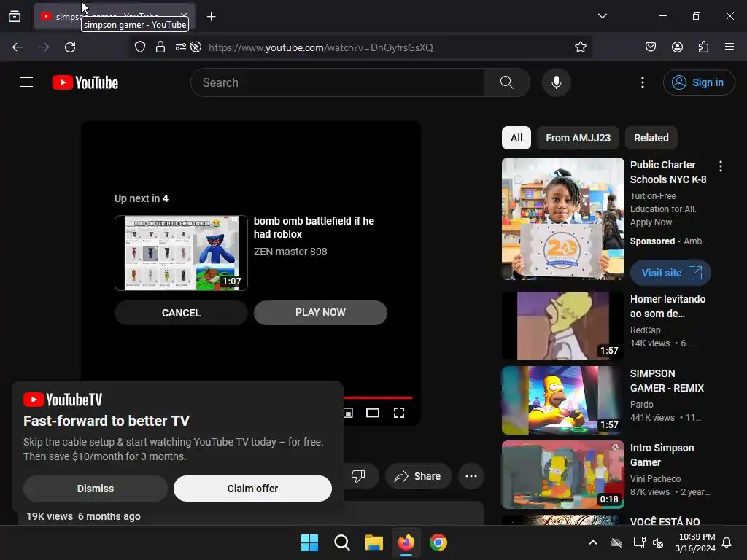This screenshot has width=747, height=560.
Task: Open the Public Charter Schools ad thumbnail
Action: (x=562, y=219)
